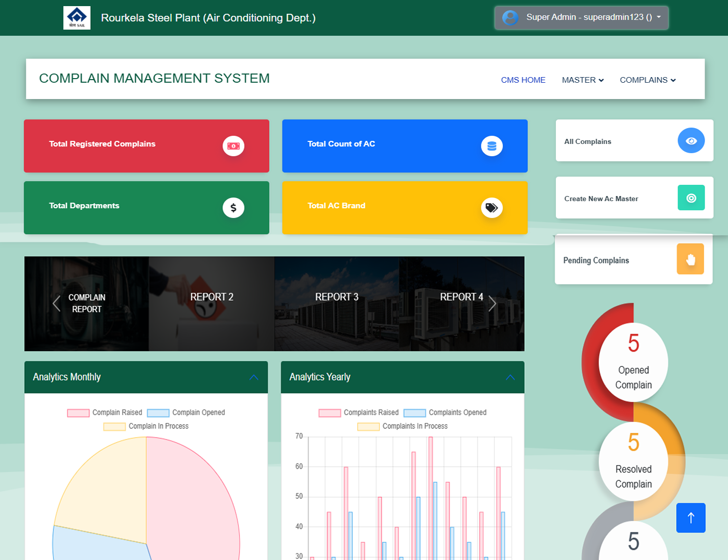Open the COMPLAINS menu
The height and width of the screenshot is (560, 728).
click(647, 80)
